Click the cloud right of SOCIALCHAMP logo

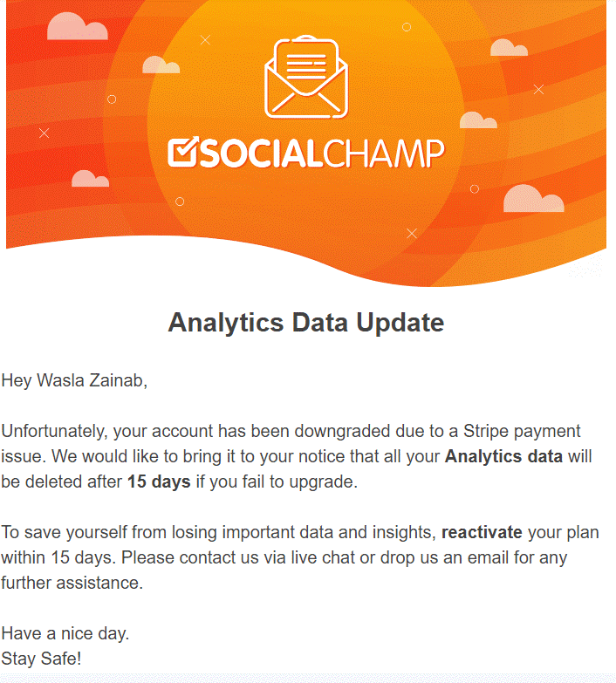[478, 120]
